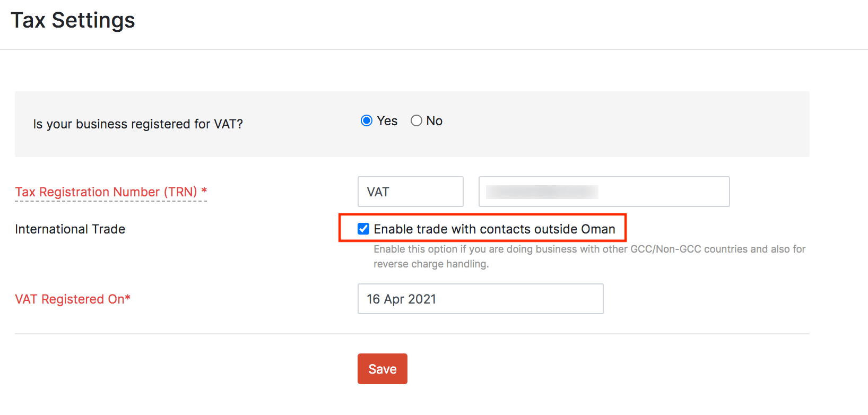Open the VAT Registered On date field
Viewport: 868px width, 415px height.
click(x=480, y=299)
